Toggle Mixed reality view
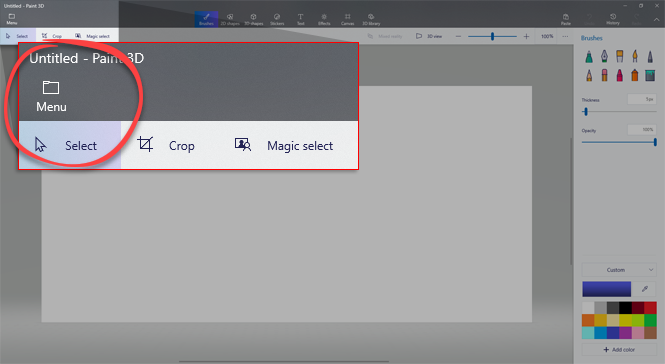This screenshot has height=364, width=665. (385, 36)
